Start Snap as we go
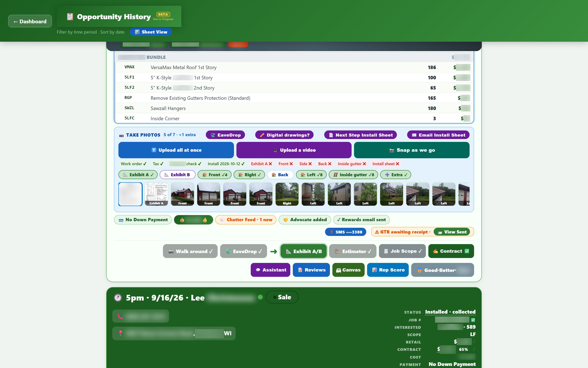This screenshot has height=368, width=588. point(412,150)
